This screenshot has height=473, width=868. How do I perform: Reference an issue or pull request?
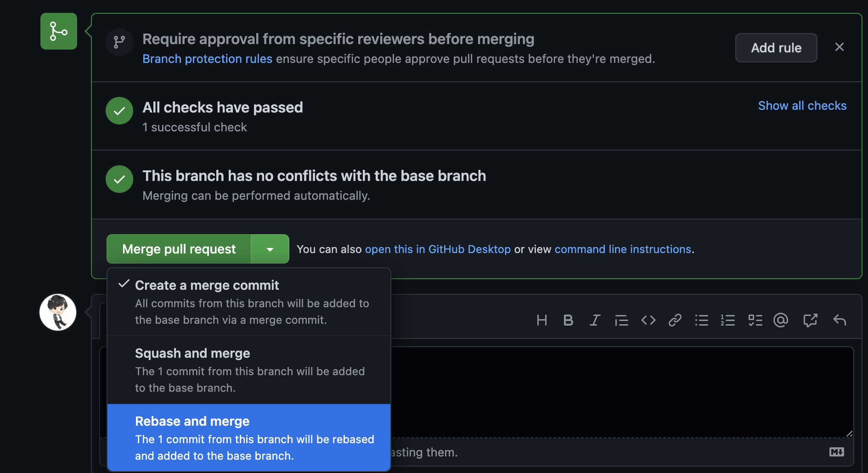click(811, 320)
